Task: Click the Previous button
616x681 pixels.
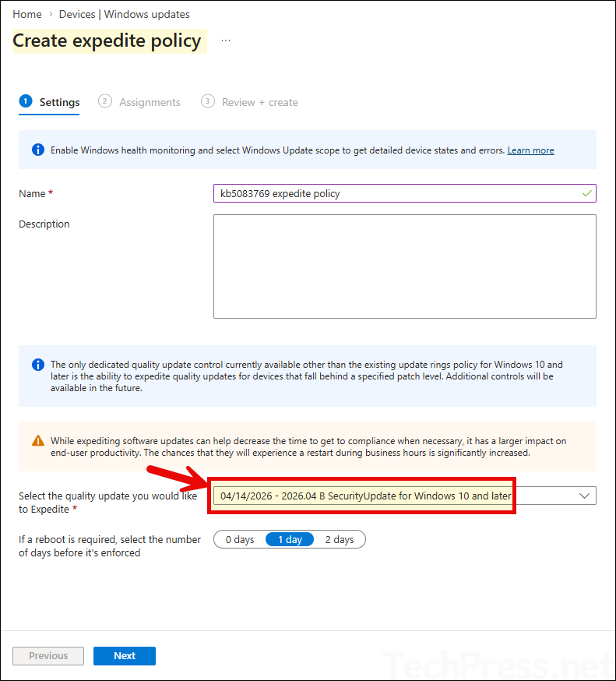Action: (48, 655)
